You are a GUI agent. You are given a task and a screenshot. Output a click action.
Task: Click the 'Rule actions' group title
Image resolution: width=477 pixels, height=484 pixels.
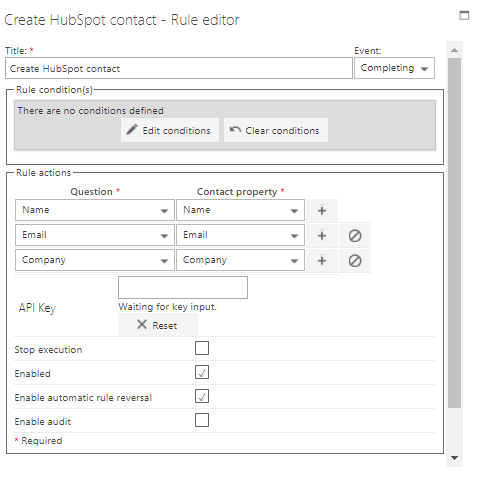pos(44,173)
